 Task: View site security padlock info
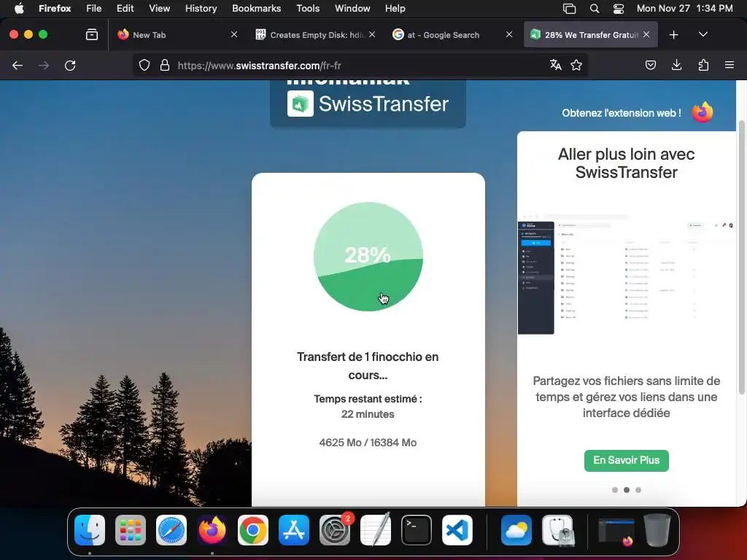click(165, 65)
